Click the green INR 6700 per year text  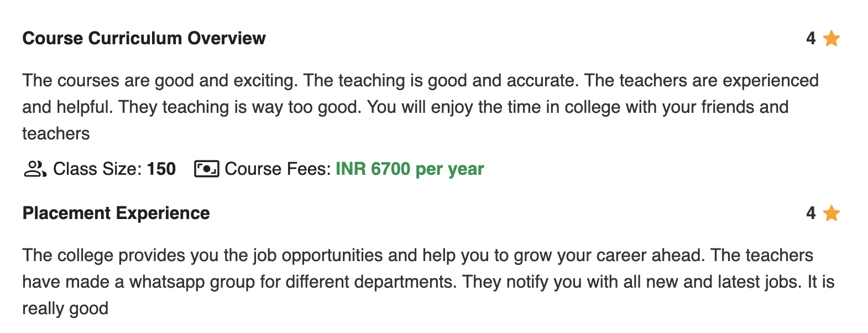point(410,169)
